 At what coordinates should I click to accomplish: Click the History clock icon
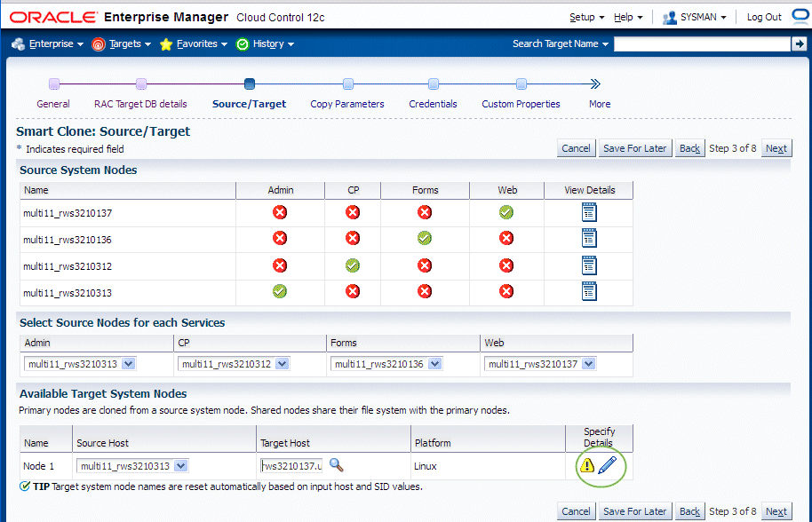pos(243,44)
